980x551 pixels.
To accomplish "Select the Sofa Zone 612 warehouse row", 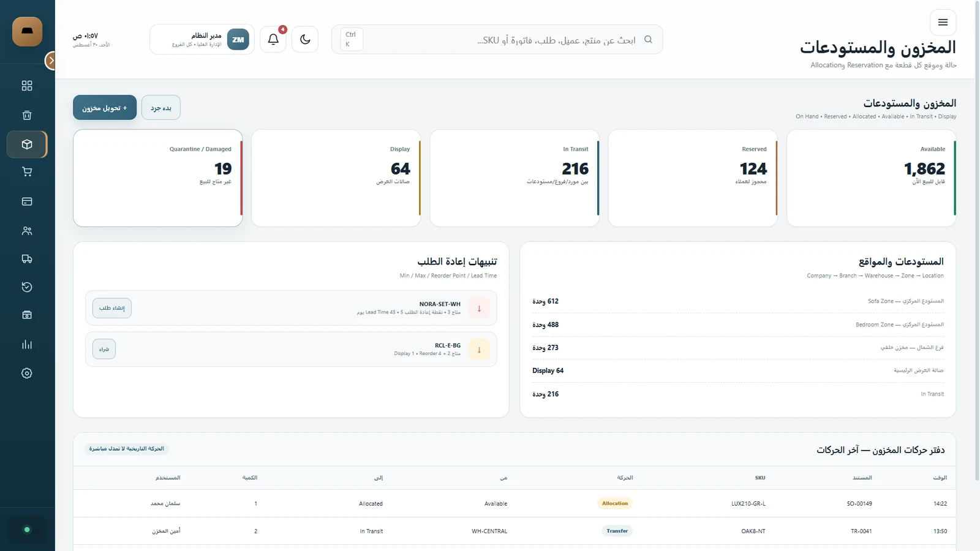I will [x=738, y=301].
